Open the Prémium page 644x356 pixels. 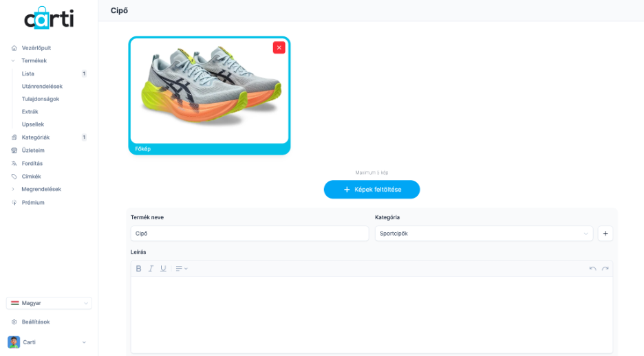[x=33, y=203]
